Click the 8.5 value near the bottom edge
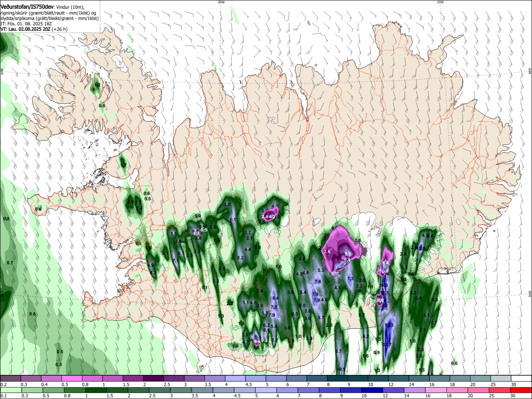This screenshot has height=399, width=532. (342, 369)
